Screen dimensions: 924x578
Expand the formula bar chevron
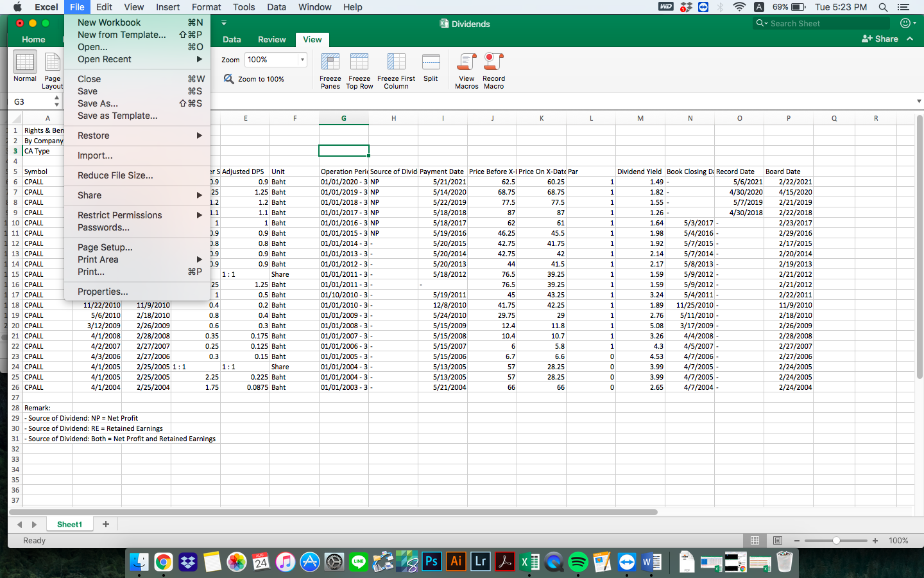pos(919,101)
